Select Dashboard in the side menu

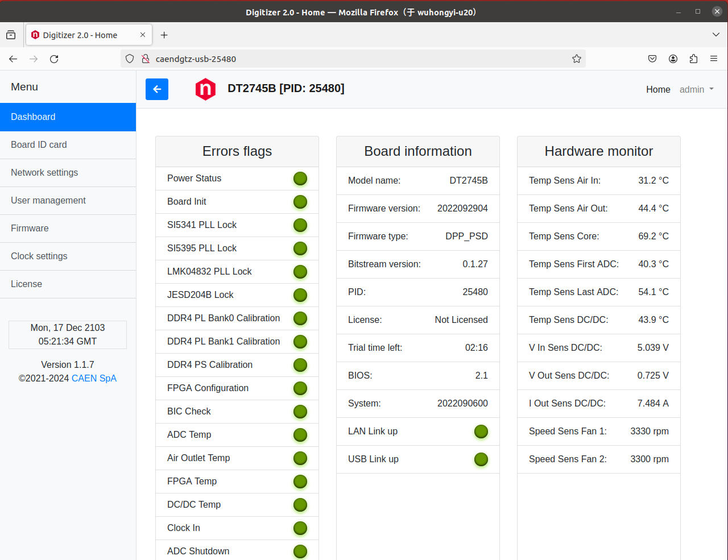[68, 117]
